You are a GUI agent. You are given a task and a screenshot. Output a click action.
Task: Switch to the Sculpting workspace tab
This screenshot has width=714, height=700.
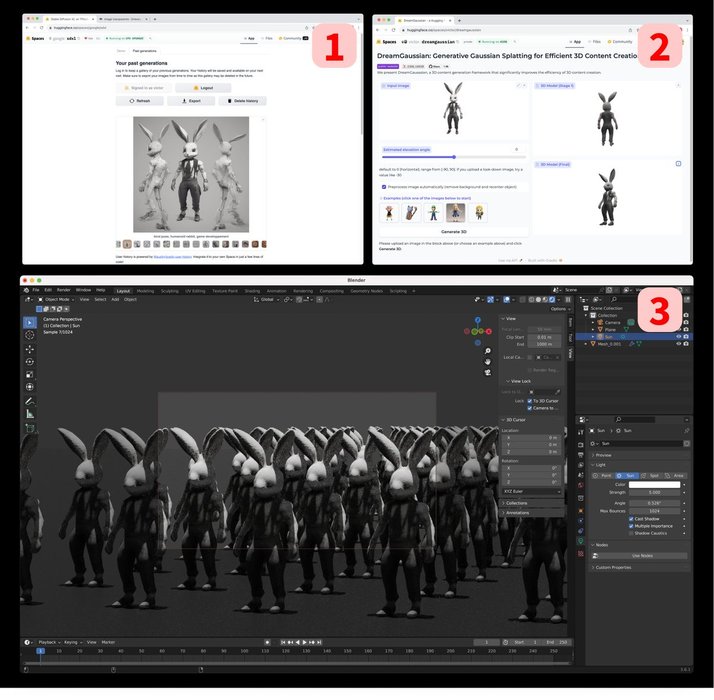click(x=169, y=291)
